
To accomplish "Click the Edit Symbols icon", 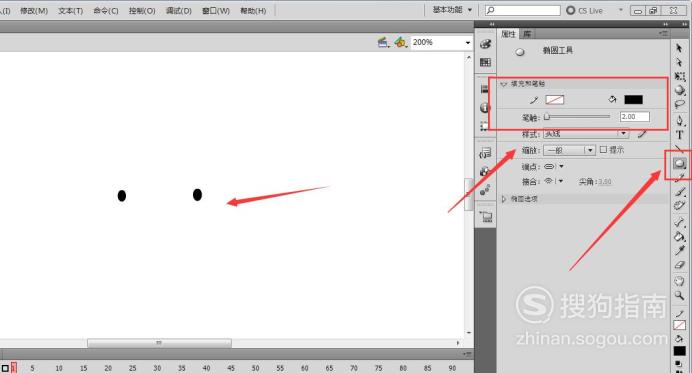I will (400, 42).
